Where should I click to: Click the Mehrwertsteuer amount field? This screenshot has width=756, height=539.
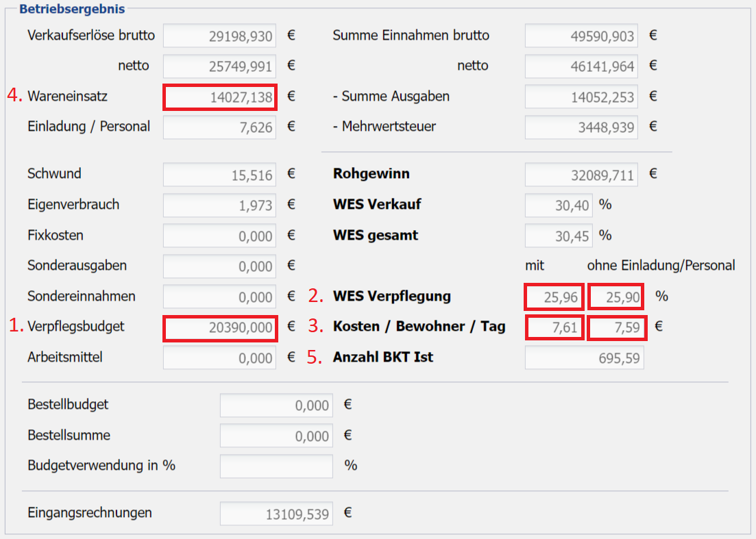point(581,127)
